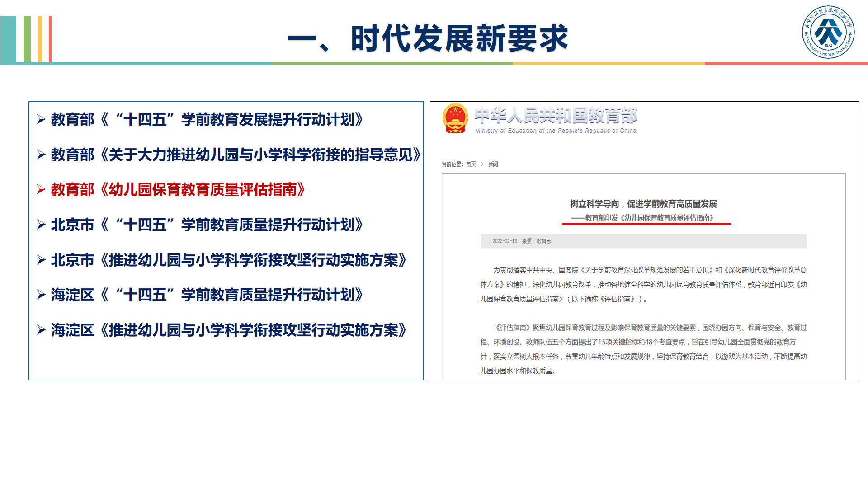Click source label 来源：教育部
The width and height of the screenshot is (868, 488).
pyautogui.click(x=537, y=241)
